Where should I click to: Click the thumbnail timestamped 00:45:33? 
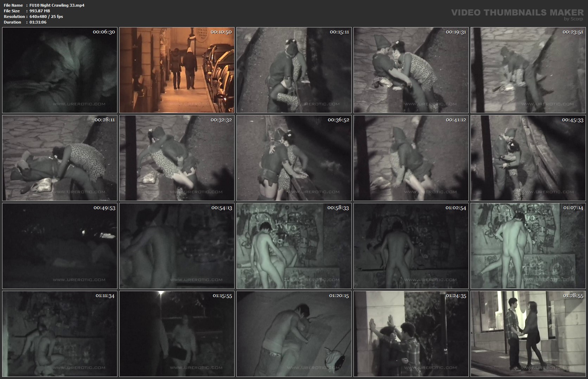pyautogui.click(x=528, y=158)
